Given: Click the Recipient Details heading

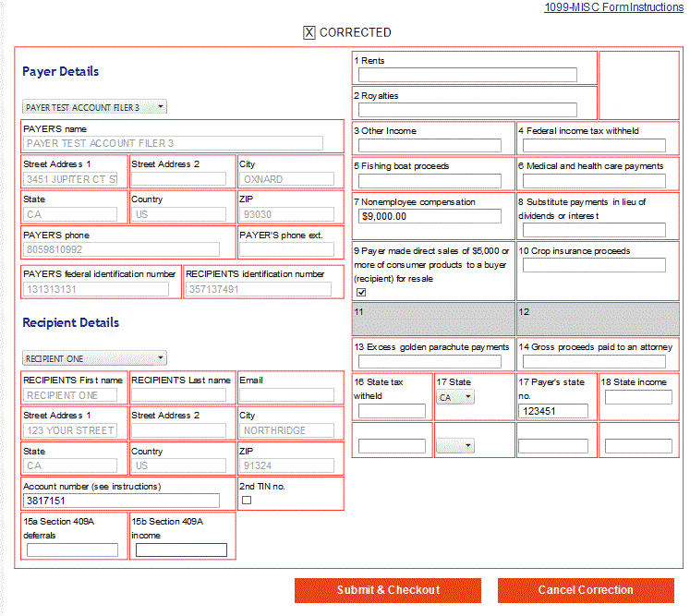Looking at the screenshot, I should (70, 322).
